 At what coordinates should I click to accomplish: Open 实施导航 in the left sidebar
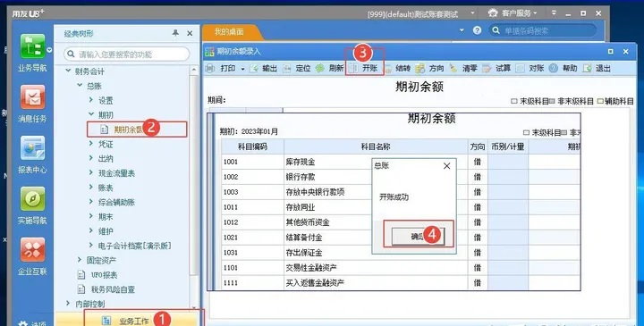click(x=32, y=205)
